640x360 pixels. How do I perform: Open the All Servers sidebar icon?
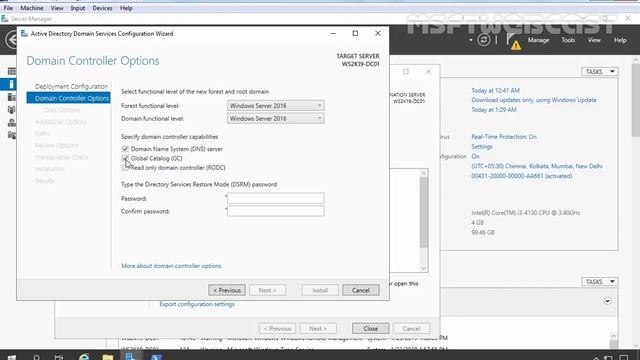pos(11,97)
